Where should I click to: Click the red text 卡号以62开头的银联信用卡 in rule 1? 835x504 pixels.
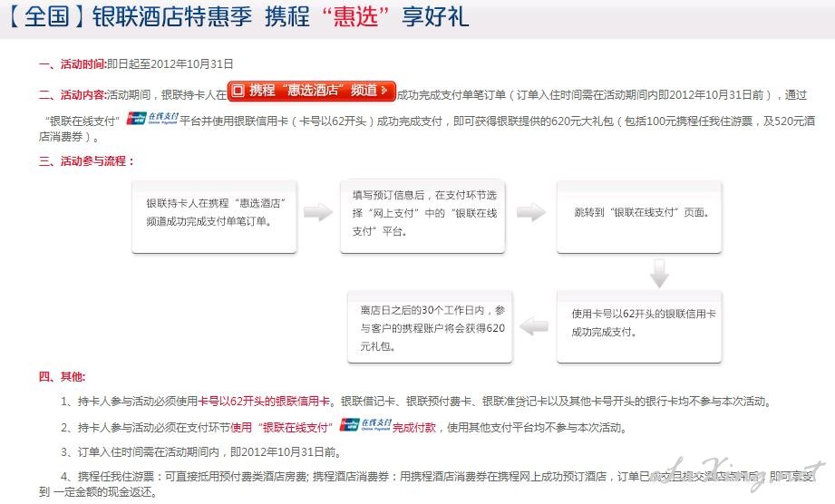click(x=264, y=402)
